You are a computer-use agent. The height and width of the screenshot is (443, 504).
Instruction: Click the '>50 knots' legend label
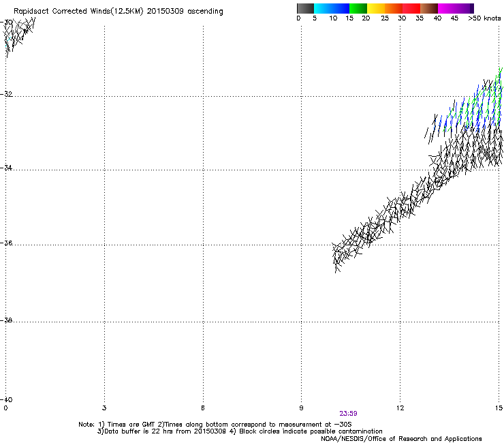(x=484, y=18)
